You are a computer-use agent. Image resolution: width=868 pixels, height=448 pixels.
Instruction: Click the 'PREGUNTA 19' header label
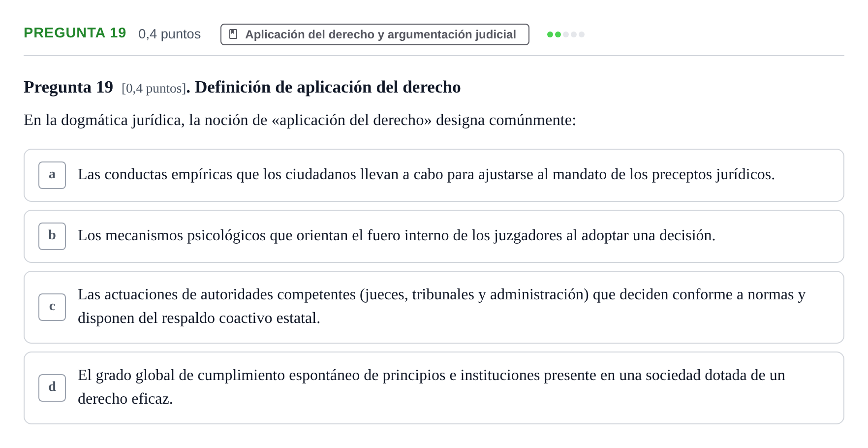tap(75, 33)
